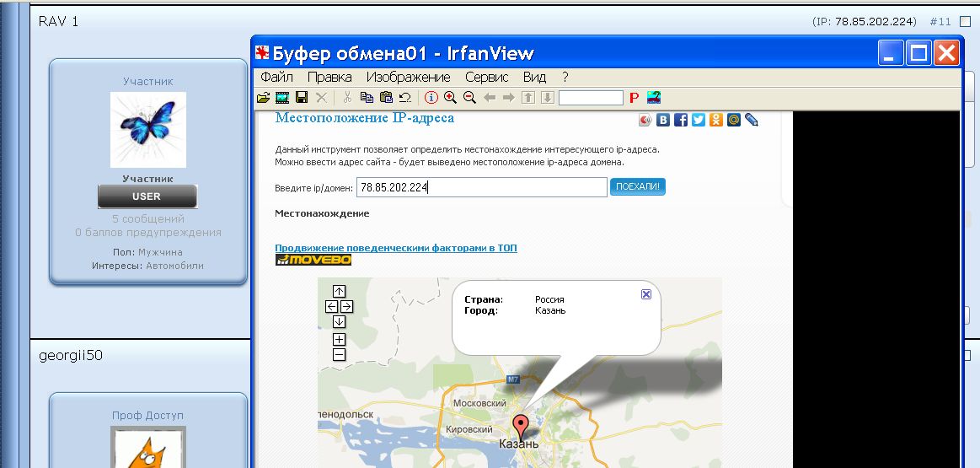The image size is (980, 468).
Task: Zoom map in with plus box
Action: (339, 339)
